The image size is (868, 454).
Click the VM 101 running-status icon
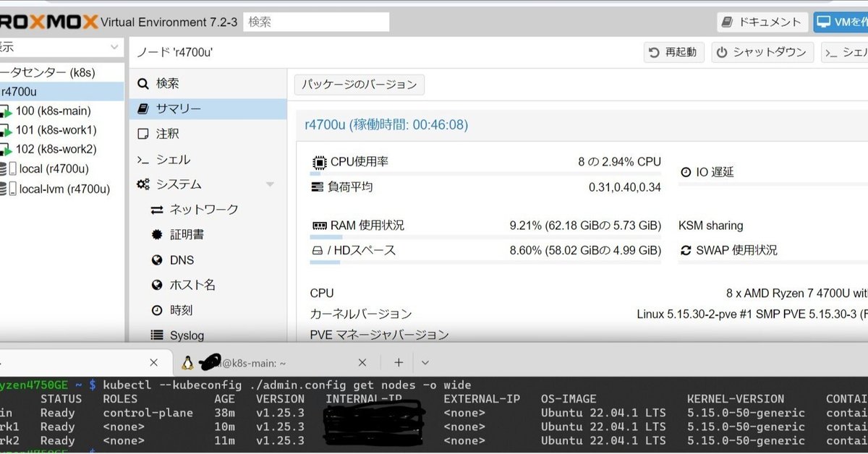[6, 131]
